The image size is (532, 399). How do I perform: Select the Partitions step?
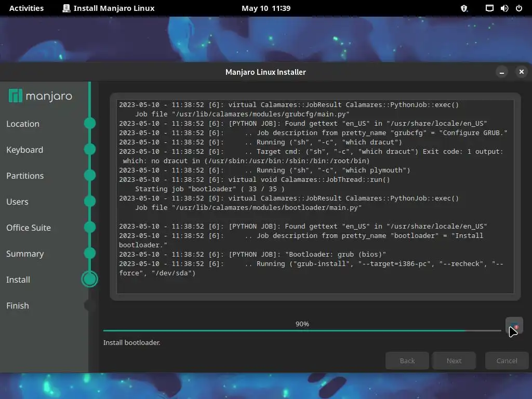25,176
